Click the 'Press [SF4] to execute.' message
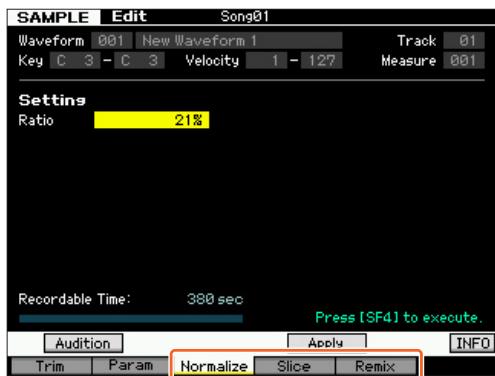The width and height of the screenshot is (495, 376). tap(399, 317)
